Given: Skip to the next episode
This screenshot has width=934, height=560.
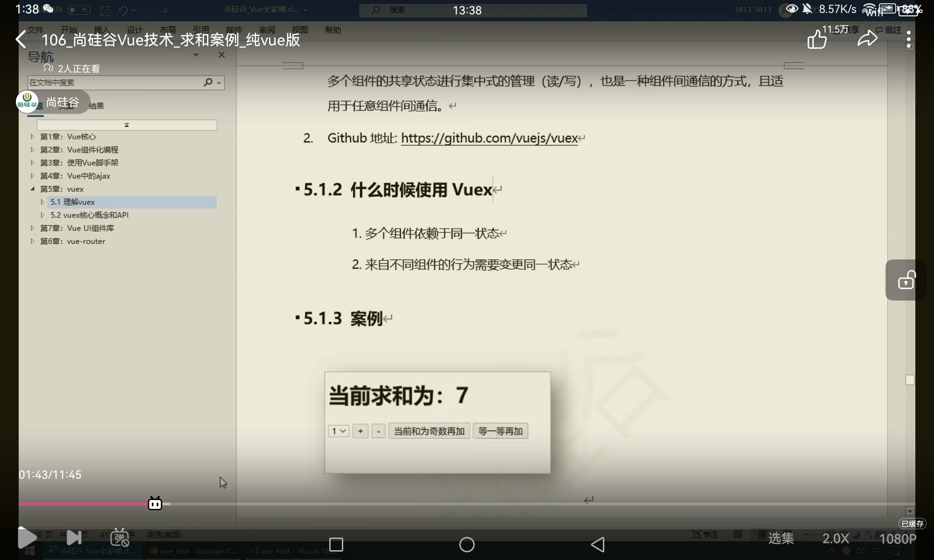Looking at the screenshot, I should click(x=74, y=538).
